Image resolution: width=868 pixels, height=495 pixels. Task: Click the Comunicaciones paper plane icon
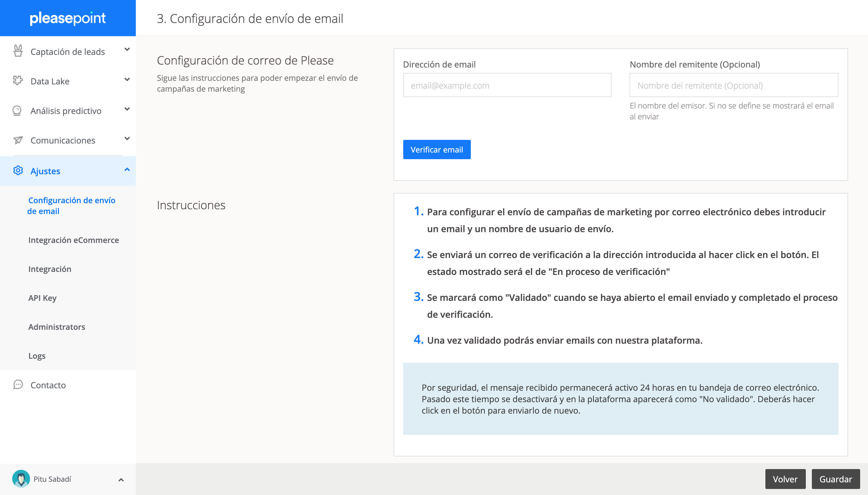(18, 140)
